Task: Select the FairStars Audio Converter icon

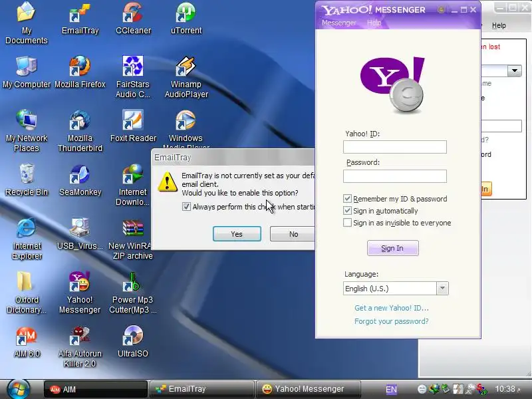Action: [133, 77]
